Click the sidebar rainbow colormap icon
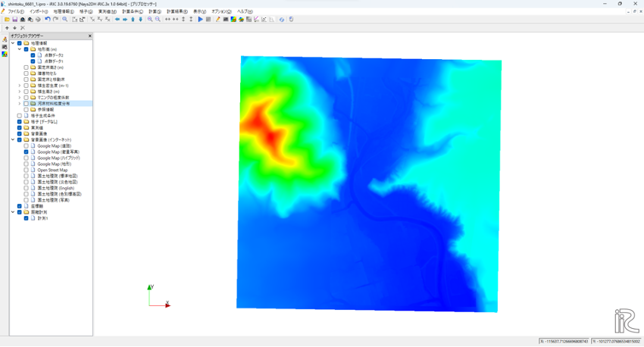644x347 pixels. tap(5, 55)
